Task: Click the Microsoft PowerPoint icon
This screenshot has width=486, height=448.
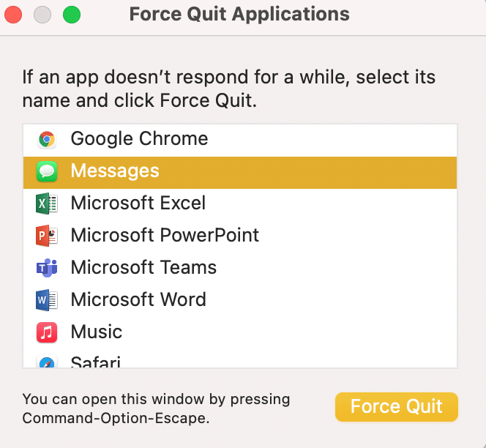Action: pos(47,236)
